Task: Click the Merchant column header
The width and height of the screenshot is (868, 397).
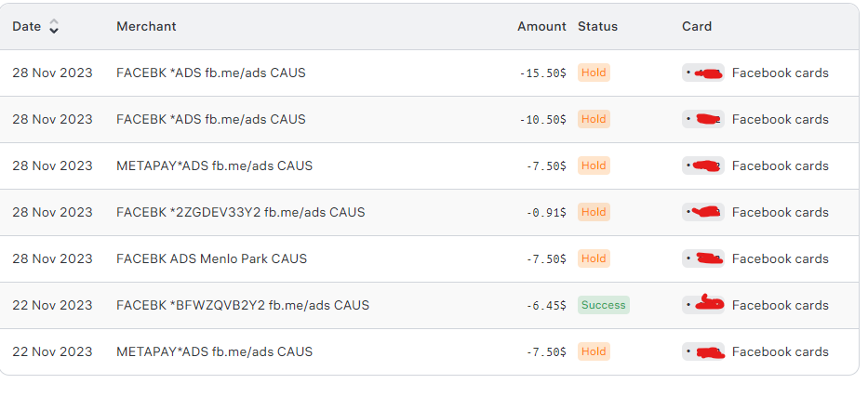Action: [146, 26]
